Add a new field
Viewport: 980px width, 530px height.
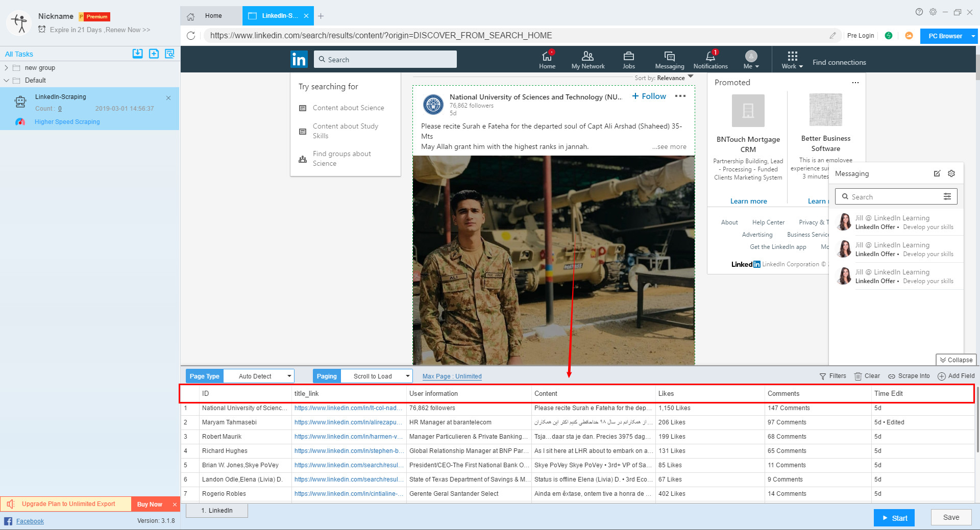coord(956,376)
